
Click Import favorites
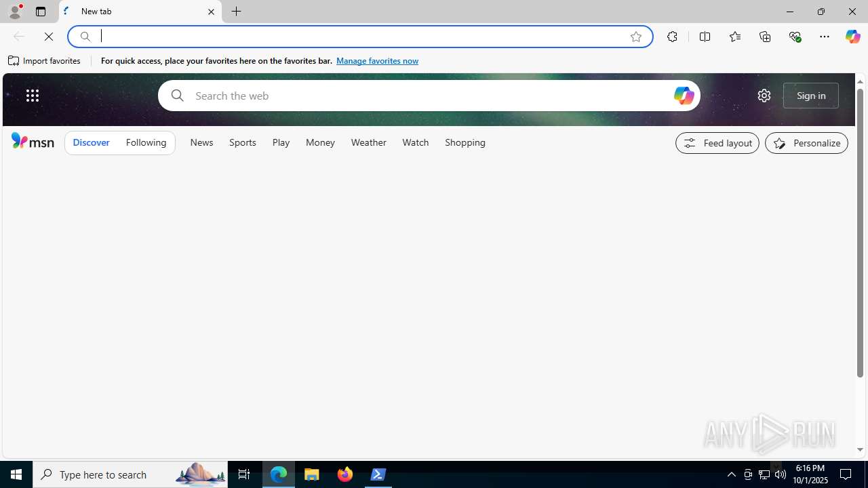tap(45, 61)
